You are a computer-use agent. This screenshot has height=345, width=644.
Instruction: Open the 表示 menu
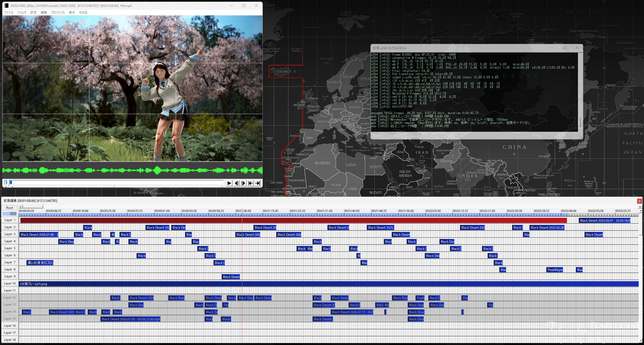click(x=72, y=12)
